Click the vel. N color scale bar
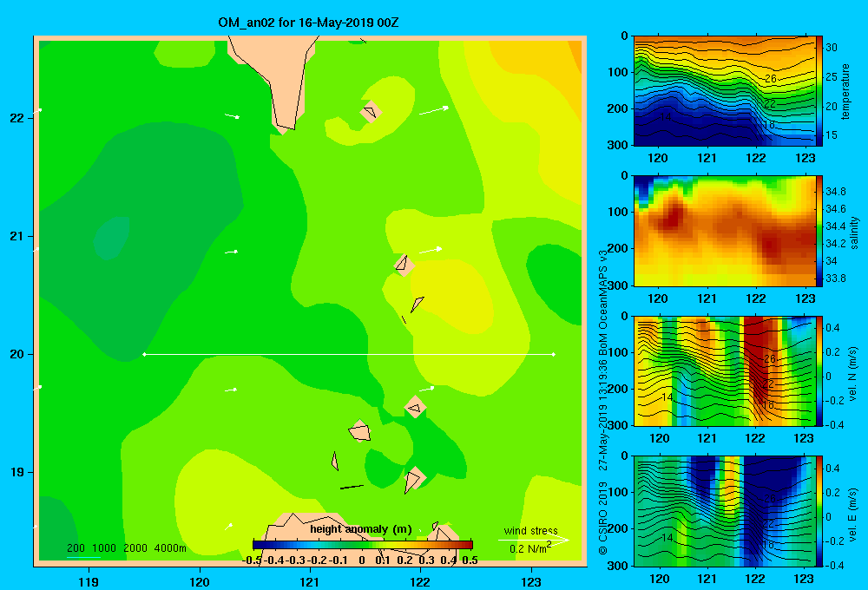Screen dimensions: 868x590 819,370
